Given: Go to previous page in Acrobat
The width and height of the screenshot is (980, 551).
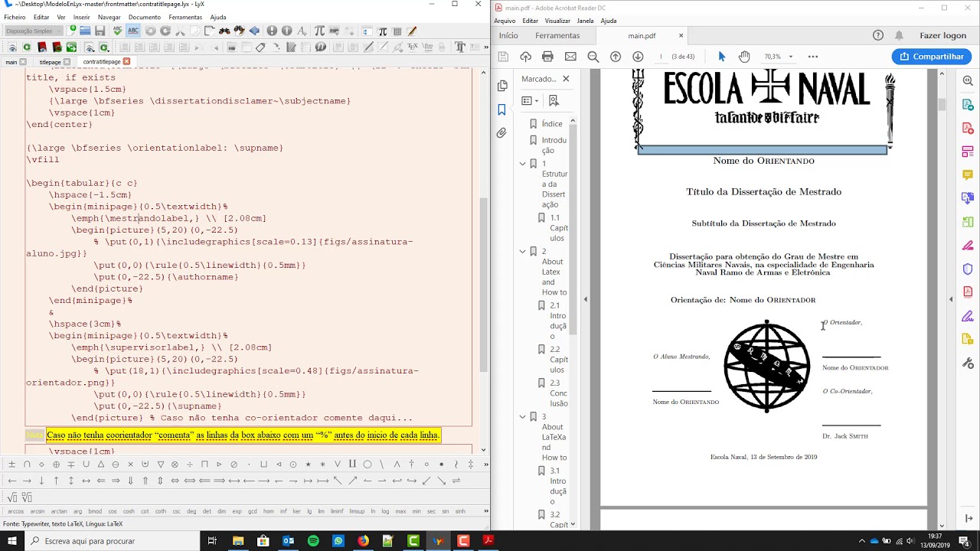Looking at the screenshot, I should pos(616,57).
